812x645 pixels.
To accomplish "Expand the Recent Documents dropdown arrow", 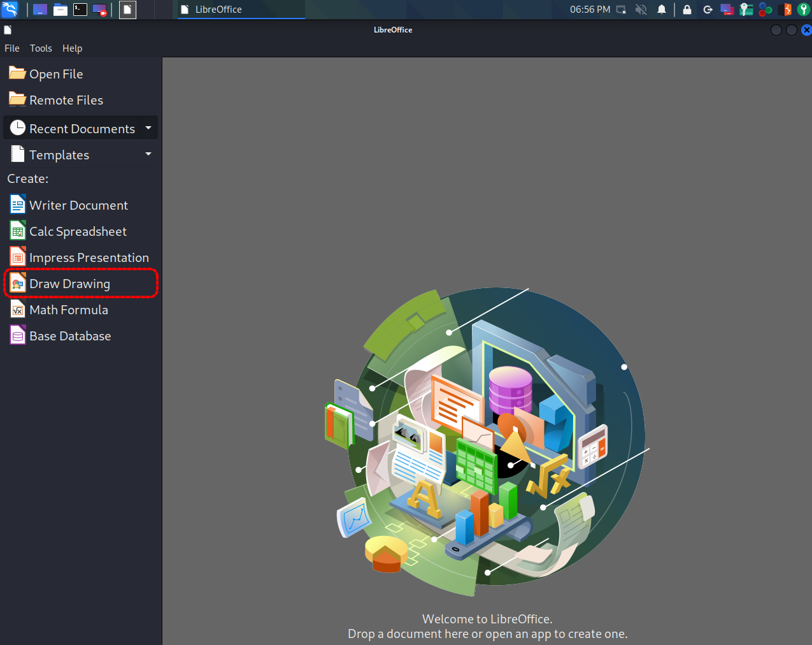I will coord(148,128).
